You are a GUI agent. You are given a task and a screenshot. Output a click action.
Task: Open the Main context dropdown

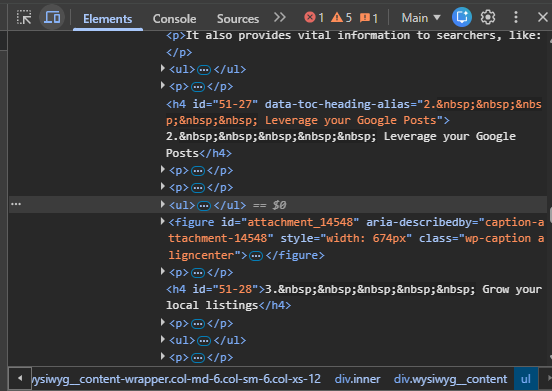pyautogui.click(x=421, y=18)
